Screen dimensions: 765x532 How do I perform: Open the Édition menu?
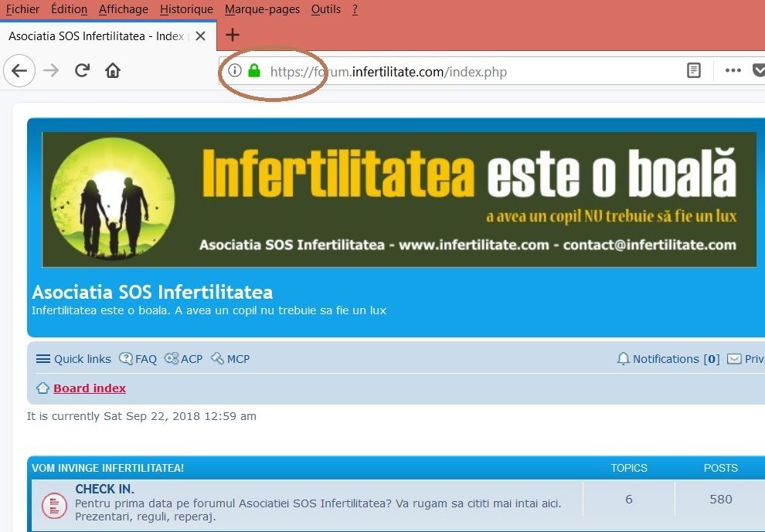tap(70, 9)
